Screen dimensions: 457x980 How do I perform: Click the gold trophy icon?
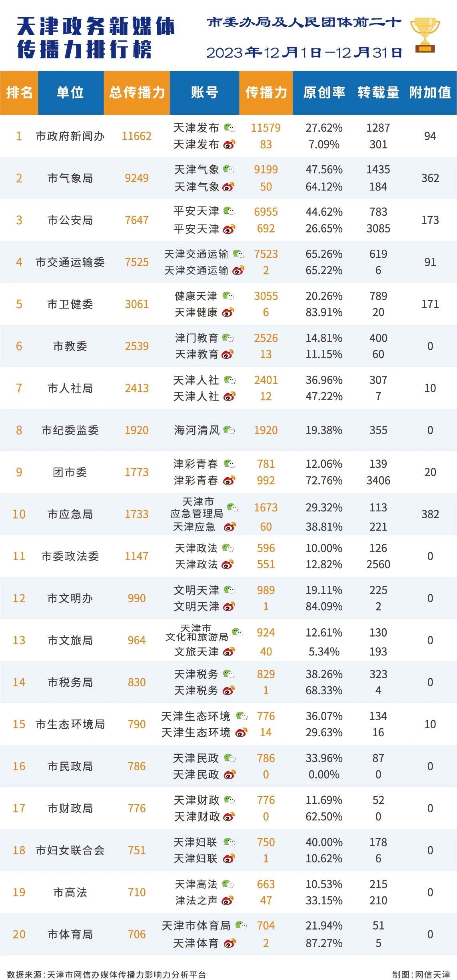[425, 35]
